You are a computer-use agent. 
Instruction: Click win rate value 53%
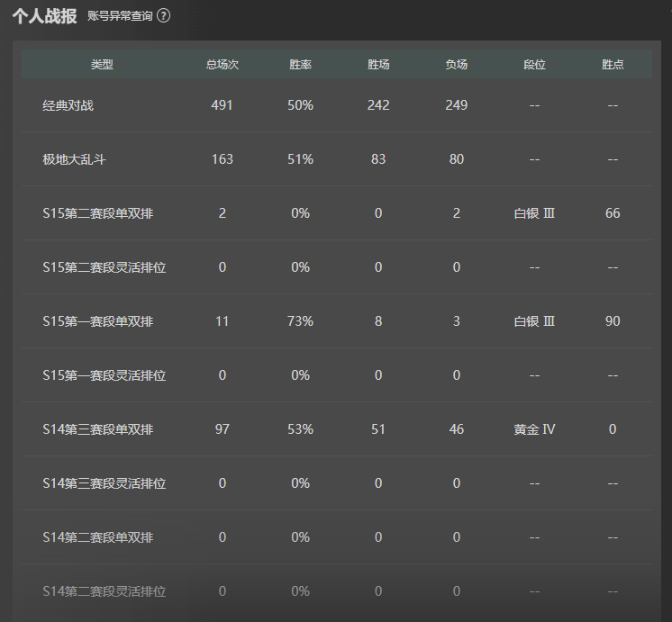300,429
